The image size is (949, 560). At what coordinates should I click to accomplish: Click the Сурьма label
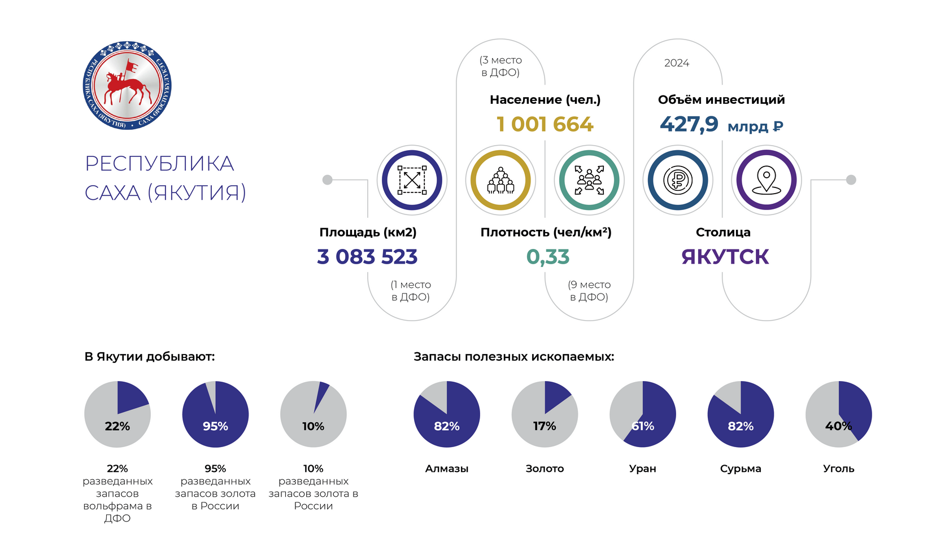click(x=741, y=469)
